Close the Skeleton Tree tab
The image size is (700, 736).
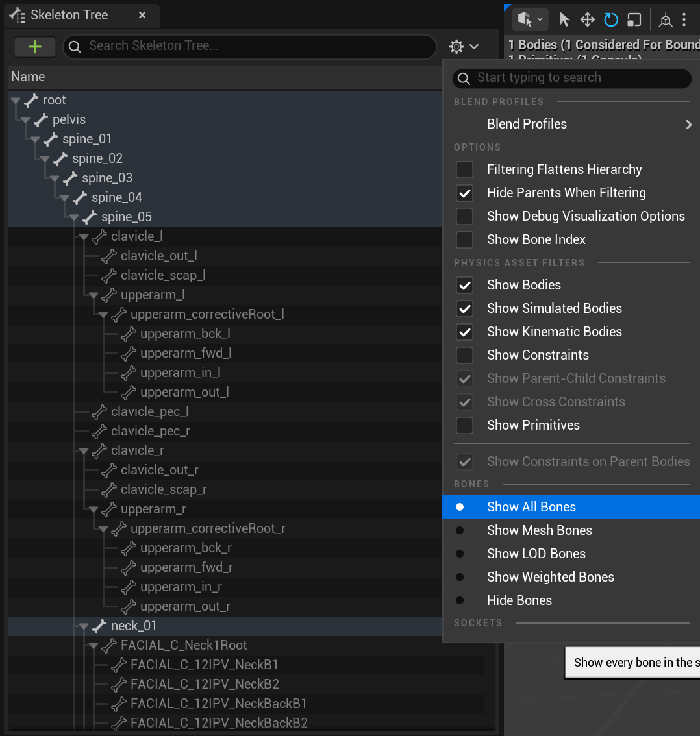[x=142, y=15]
